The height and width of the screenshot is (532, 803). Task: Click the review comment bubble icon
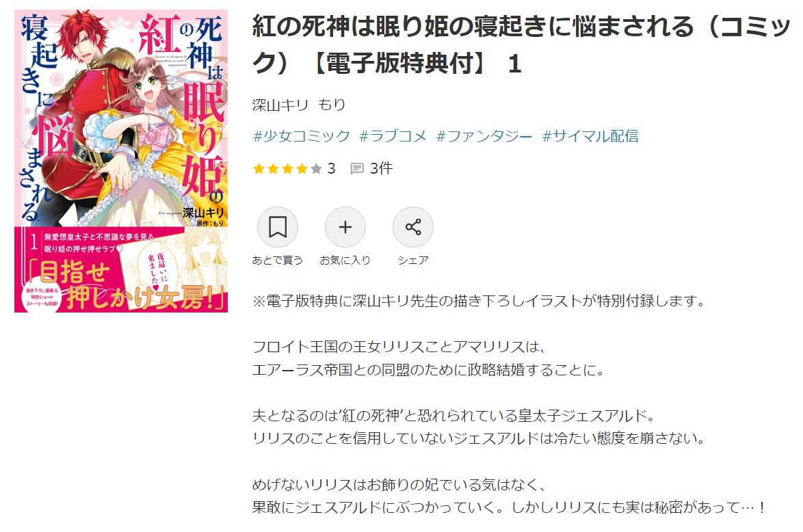pyautogui.click(x=357, y=168)
